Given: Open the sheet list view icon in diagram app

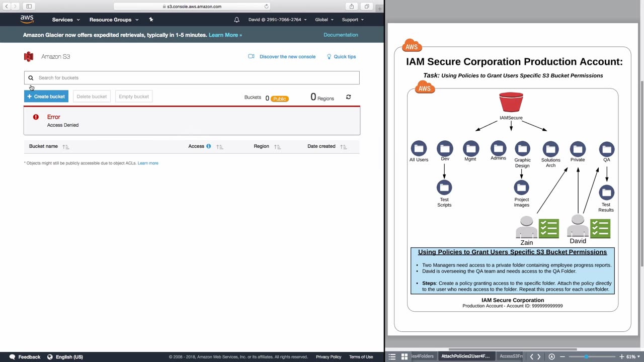Looking at the screenshot, I should tap(392, 356).
